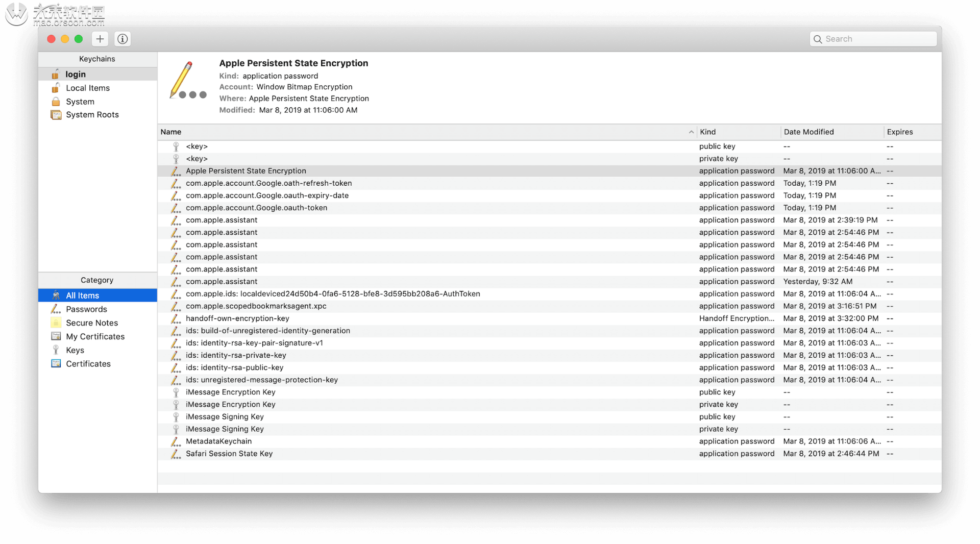Screen dimensions: 980x544
Task: Select the login keychain
Action: [97, 75]
